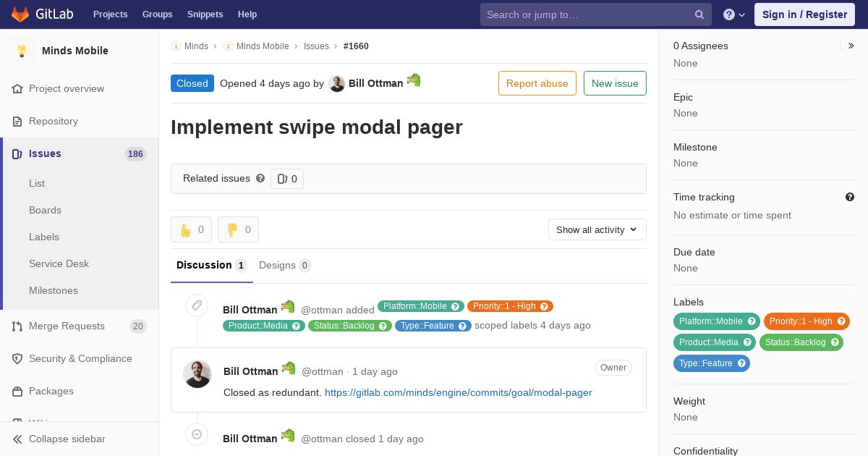
Task: Switch to the Designs tab
Action: (285, 265)
